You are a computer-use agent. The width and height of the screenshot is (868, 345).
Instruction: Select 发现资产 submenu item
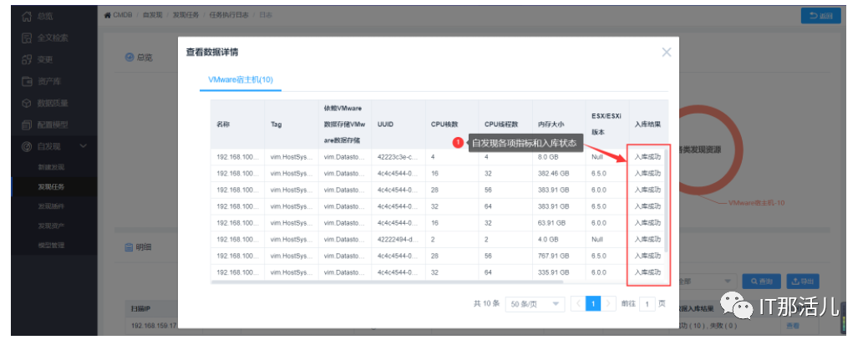51,226
